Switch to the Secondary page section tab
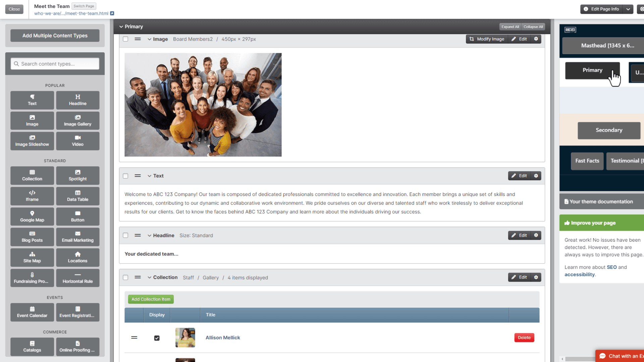The height and width of the screenshot is (362, 644). [x=609, y=129]
